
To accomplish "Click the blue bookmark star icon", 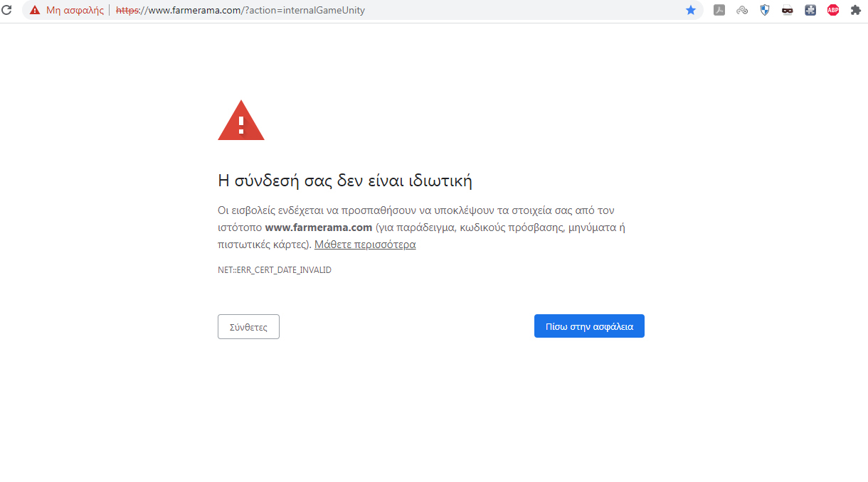I will (691, 10).
